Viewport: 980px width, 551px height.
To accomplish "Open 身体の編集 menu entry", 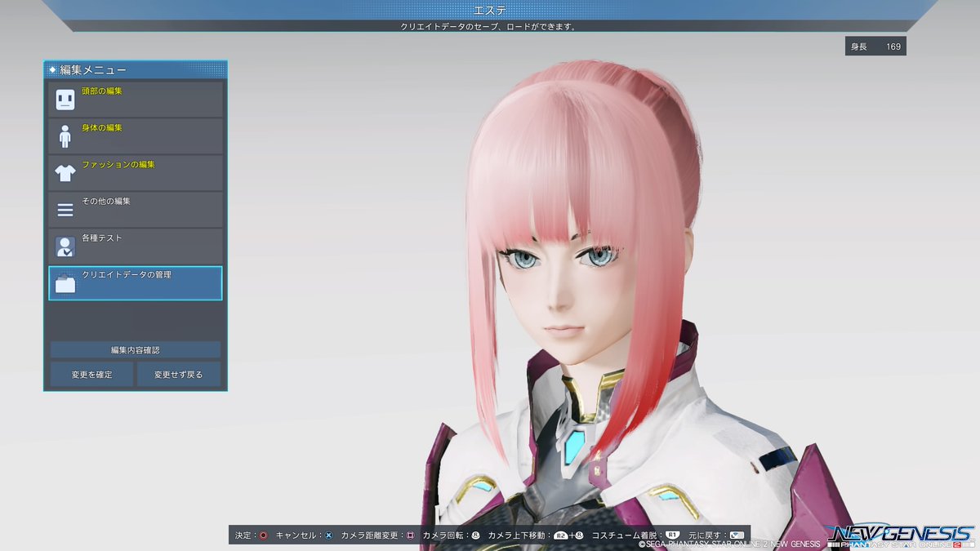I will pyautogui.click(x=136, y=136).
